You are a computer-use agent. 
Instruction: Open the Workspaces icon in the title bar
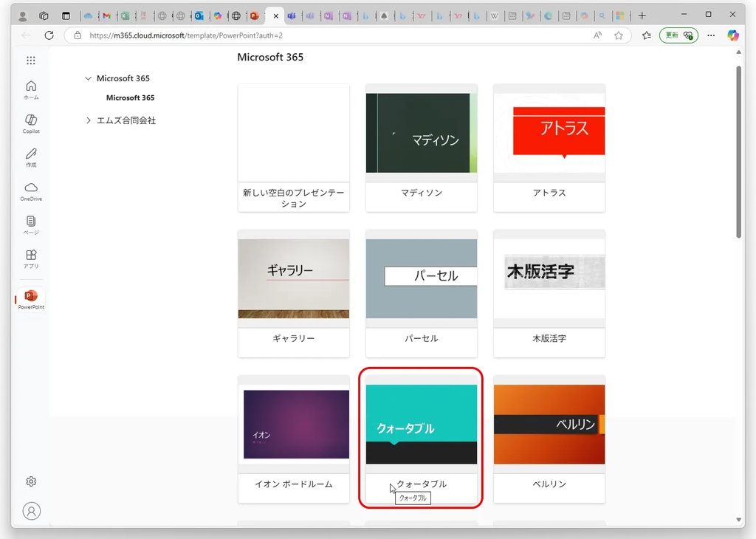[x=44, y=16]
